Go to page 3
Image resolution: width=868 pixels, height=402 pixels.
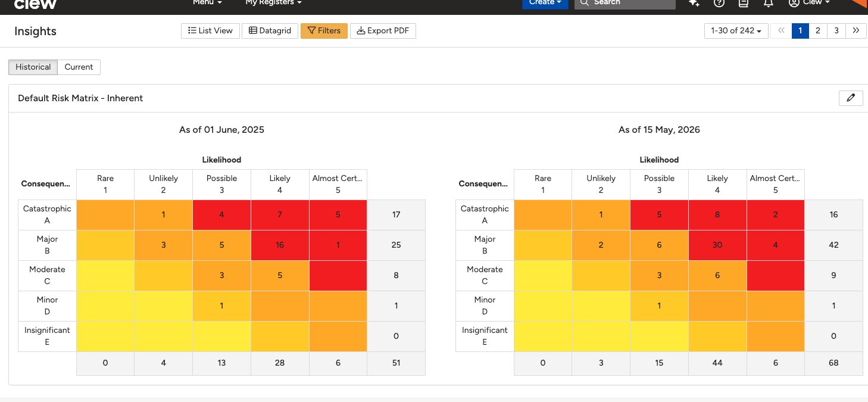(836, 30)
